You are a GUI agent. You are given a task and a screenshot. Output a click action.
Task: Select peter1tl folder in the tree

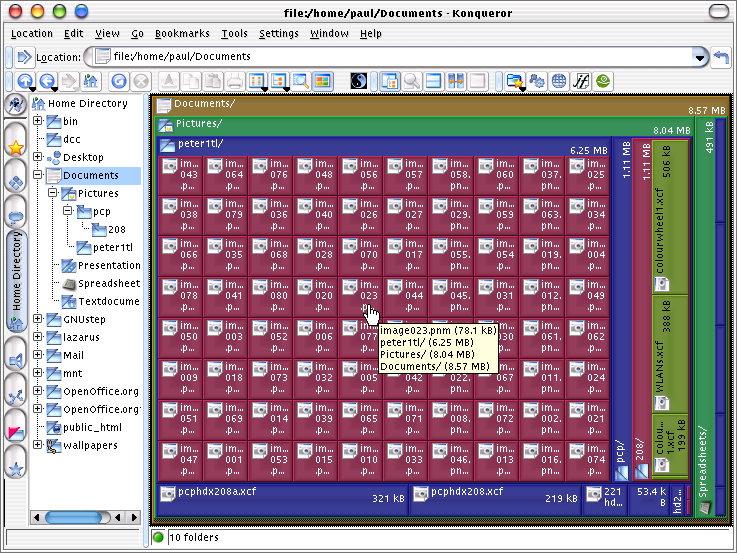[113, 247]
